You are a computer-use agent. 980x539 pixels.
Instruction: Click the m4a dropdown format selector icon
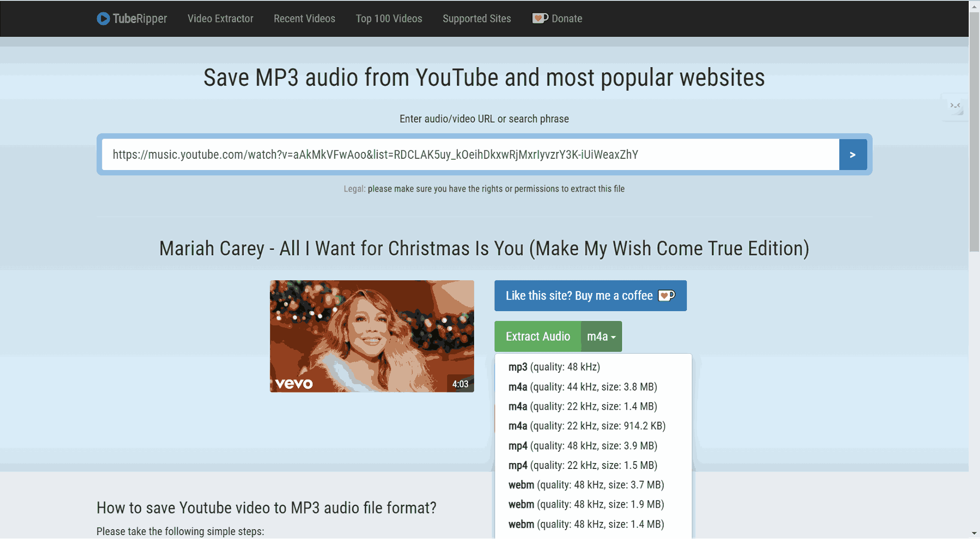click(x=601, y=336)
